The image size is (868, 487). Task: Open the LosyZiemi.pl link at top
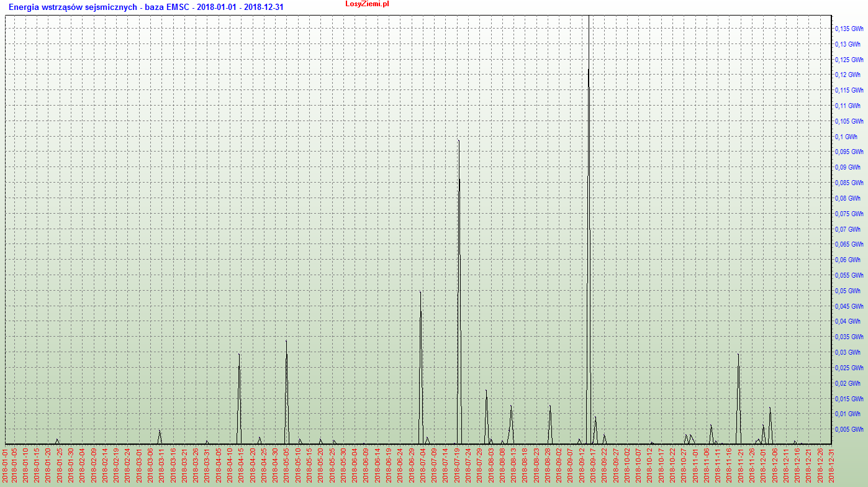367,4
